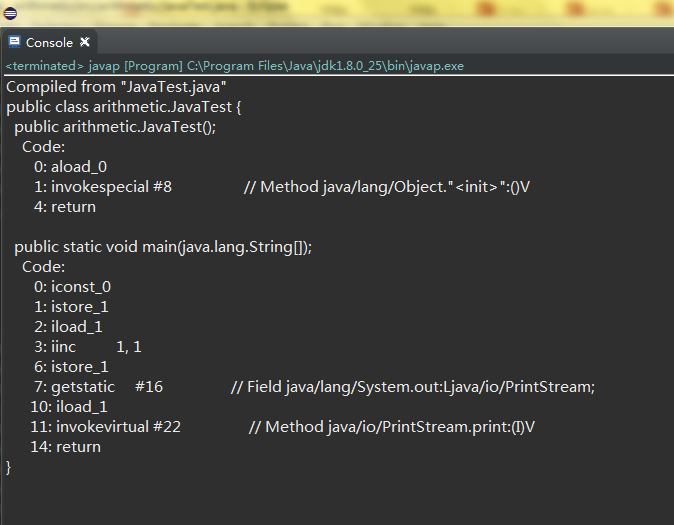
Task: Select the Console view tab
Action: [x=49, y=42]
